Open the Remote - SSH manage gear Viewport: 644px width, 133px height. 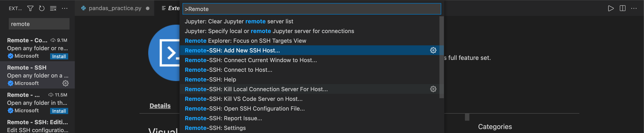[x=66, y=83]
